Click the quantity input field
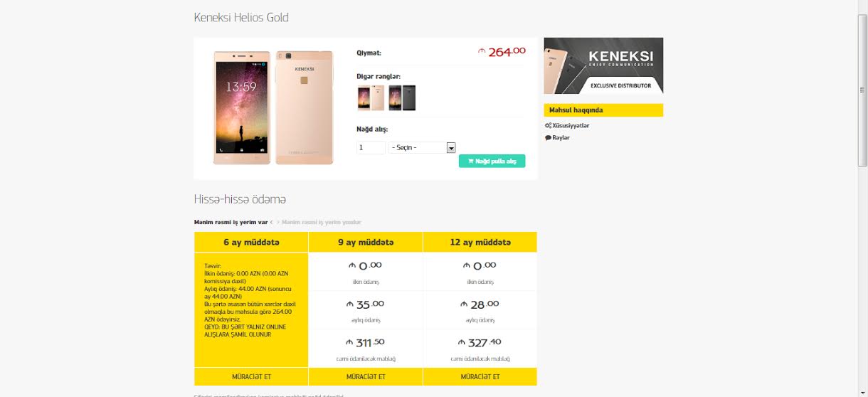Viewport: 868px width, 397px height. click(x=371, y=148)
